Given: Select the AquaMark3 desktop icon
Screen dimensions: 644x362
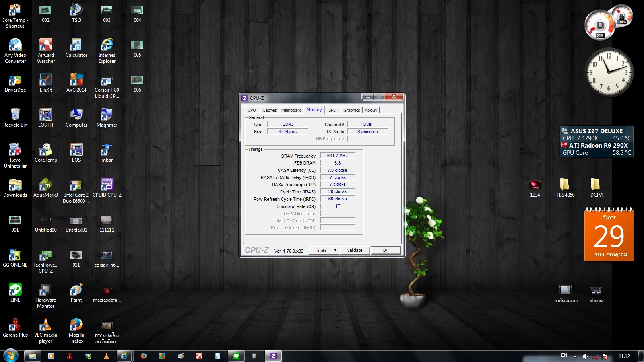Looking at the screenshot, I should 46,188.
